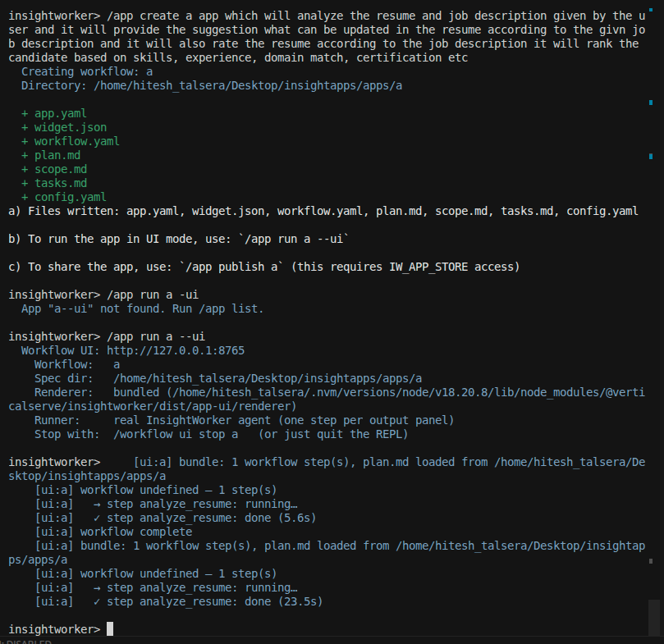Click the 'Spec dir:' path line
The height and width of the screenshot is (644, 664).
tap(228, 378)
